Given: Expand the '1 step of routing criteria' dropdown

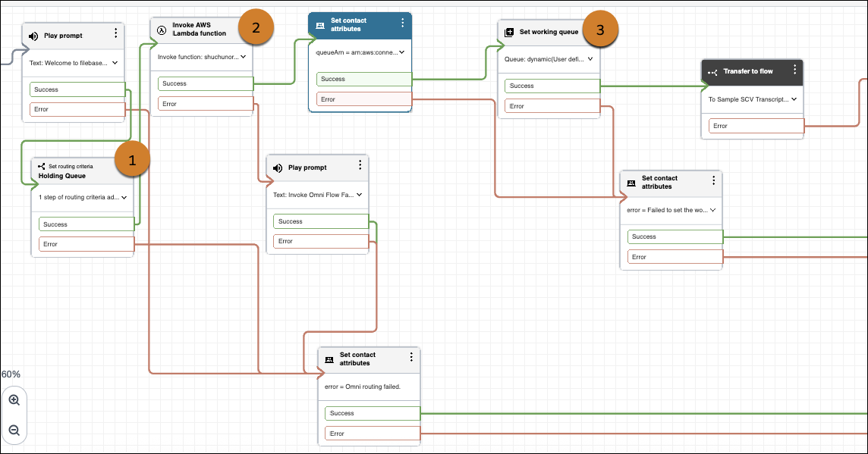Looking at the screenshot, I should [124, 197].
